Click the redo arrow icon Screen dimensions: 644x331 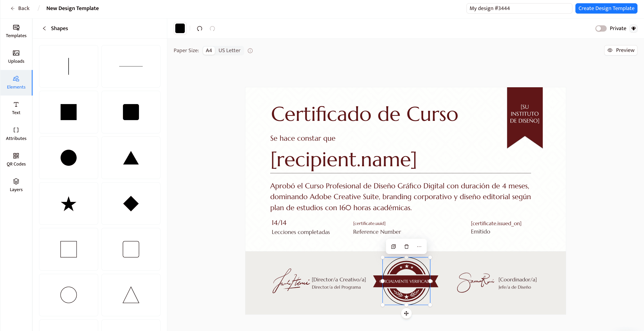coord(212,29)
